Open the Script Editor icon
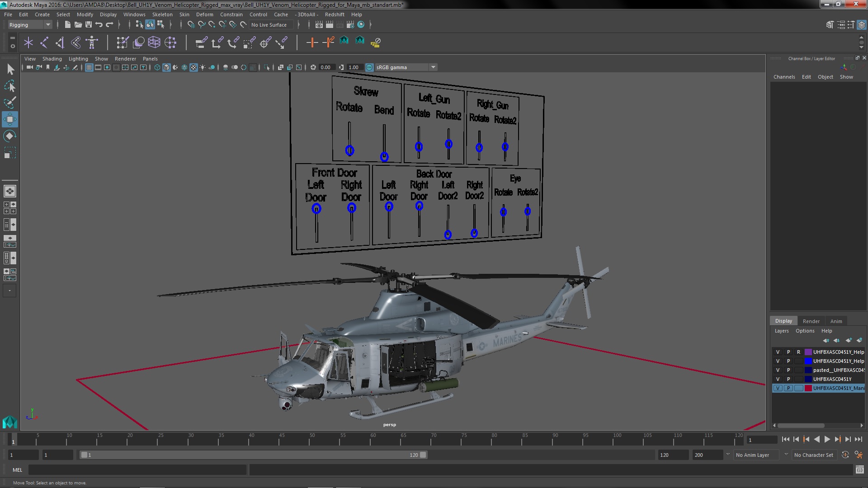 coord(859,470)
